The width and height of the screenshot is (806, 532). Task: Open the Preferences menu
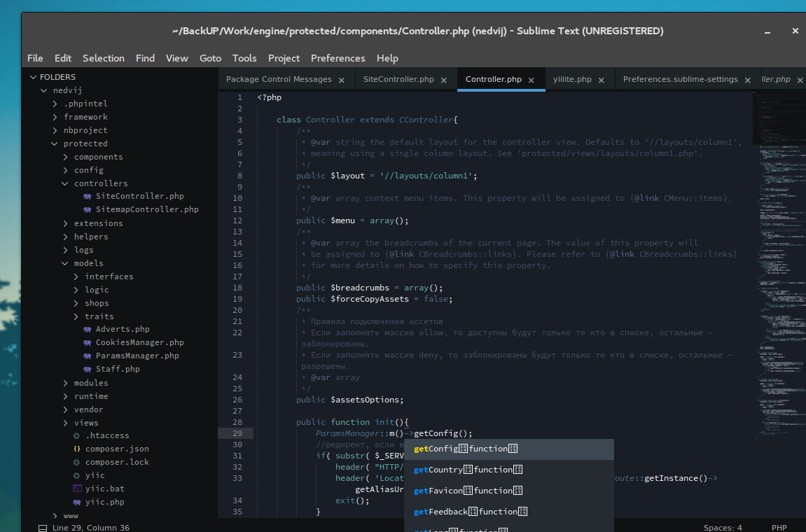pyautogui.click(x=338, y=58)
